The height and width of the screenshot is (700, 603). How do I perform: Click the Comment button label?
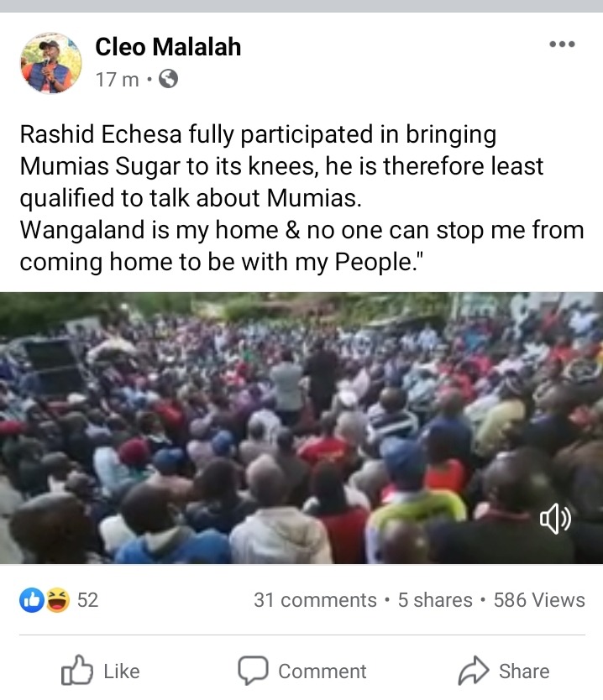tap(322, 671)
